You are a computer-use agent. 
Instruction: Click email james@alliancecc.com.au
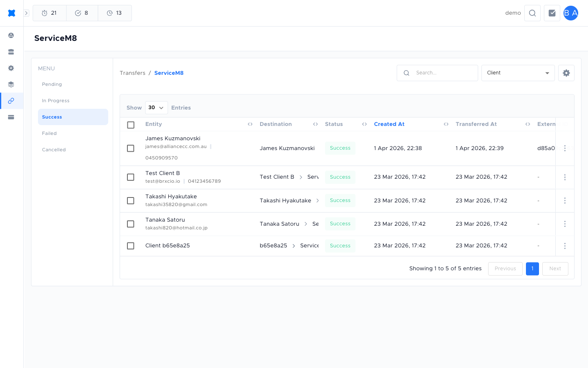[x=176, y=146]
